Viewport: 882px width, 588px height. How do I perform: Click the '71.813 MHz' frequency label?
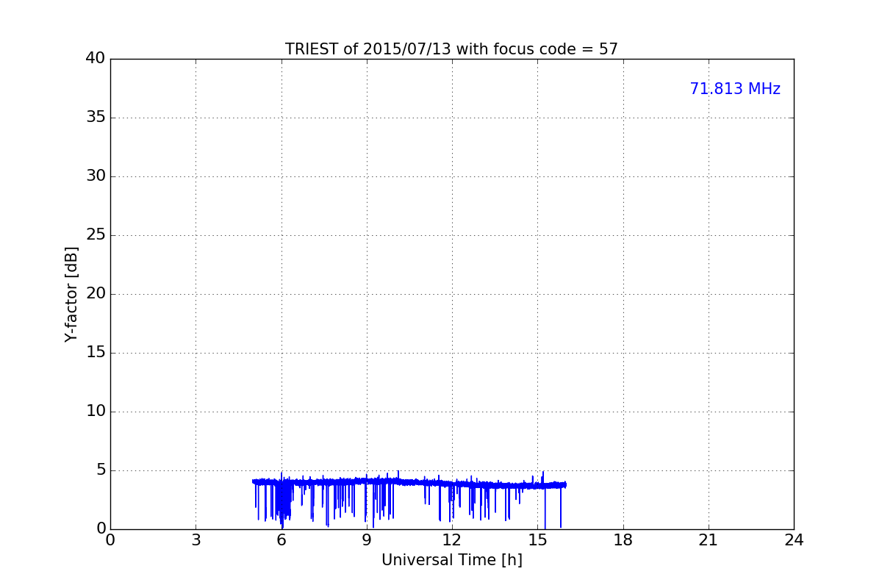click(735, 89)
